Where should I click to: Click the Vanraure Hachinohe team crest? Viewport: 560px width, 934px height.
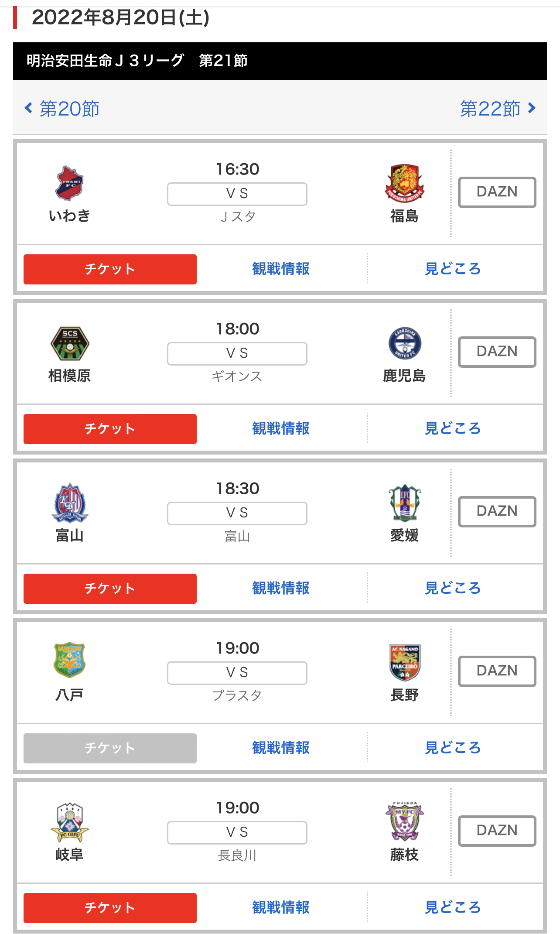(x=69, y=660)
